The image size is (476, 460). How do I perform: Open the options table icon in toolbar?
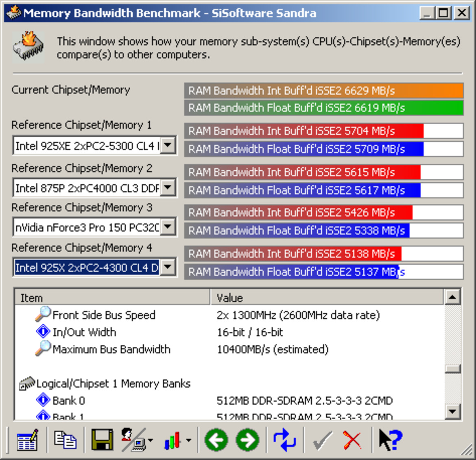28,440
